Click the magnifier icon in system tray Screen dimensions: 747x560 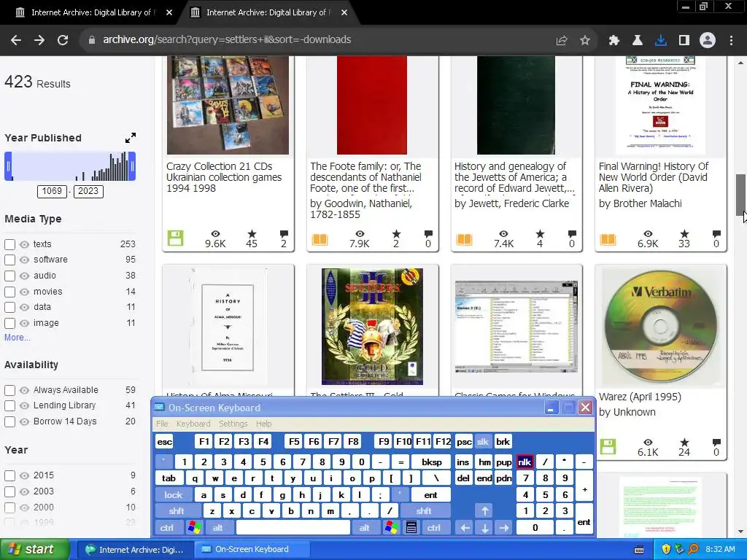coord(693,550)
